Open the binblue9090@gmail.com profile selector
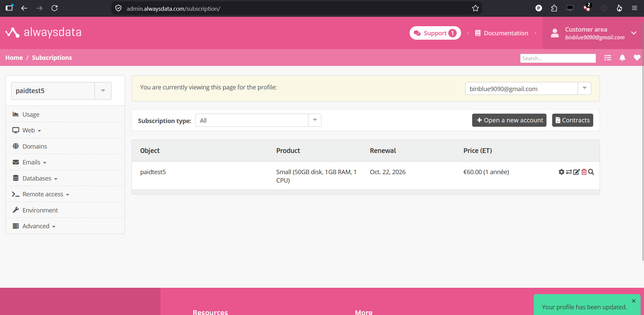The height and width of the screenshot is (315, 644). (528, 88)
